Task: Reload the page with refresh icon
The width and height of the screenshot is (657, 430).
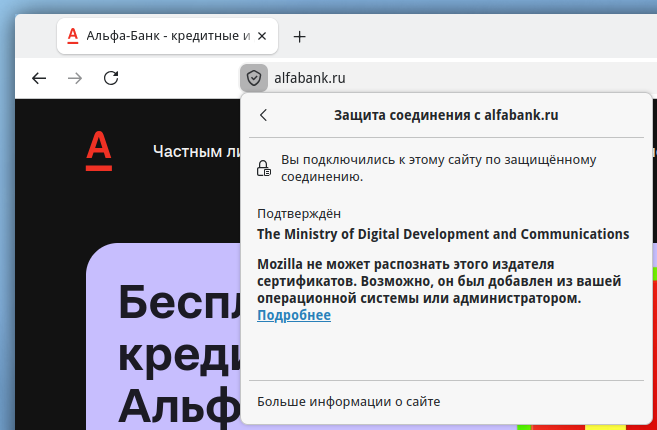Action: click(x=111, y=78)
